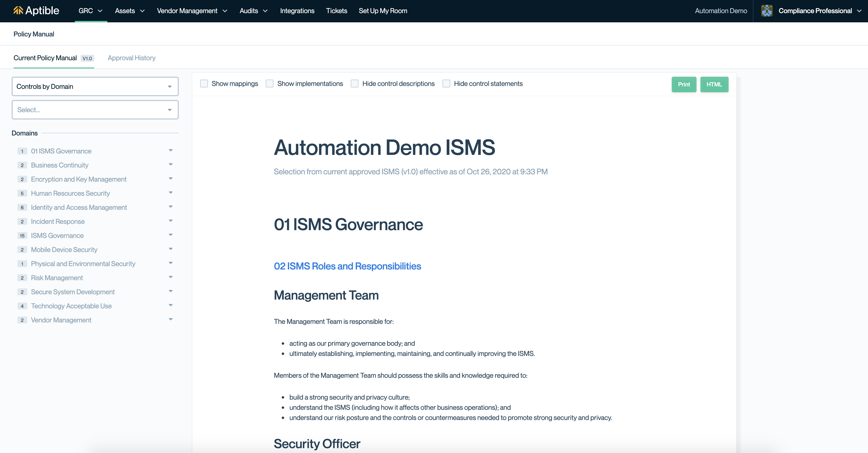This screenshot has height=453, width=868.
Task: Open the Controls by Domain dropdown
Action: 95,87
